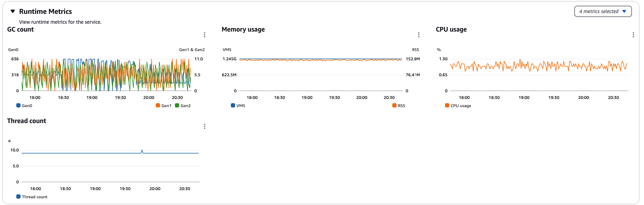This screenshot has width=644, height=205.
Task: Toggle the Gen1 series in GC count legend
Action: click(163, 105)
